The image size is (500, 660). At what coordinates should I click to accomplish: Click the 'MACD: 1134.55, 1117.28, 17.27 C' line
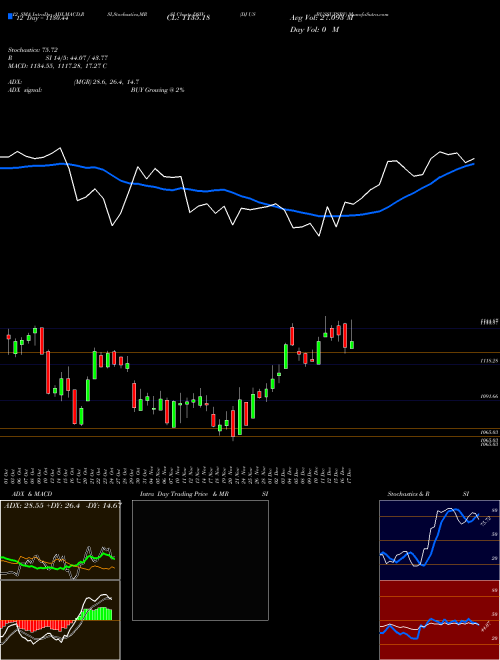click(x=57, y=66)
